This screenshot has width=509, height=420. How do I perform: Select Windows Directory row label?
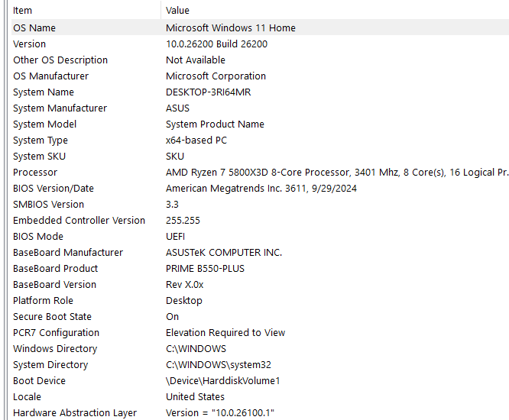coord(55,349)
